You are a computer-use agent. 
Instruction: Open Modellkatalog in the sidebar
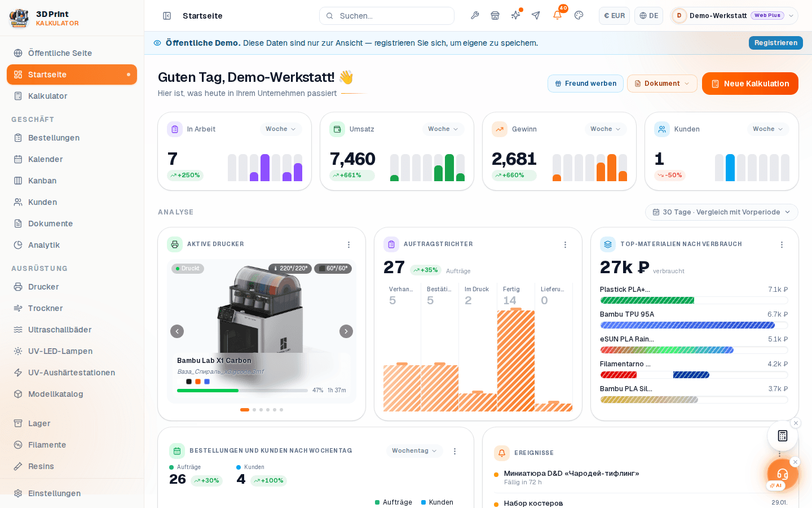point(72,394)
